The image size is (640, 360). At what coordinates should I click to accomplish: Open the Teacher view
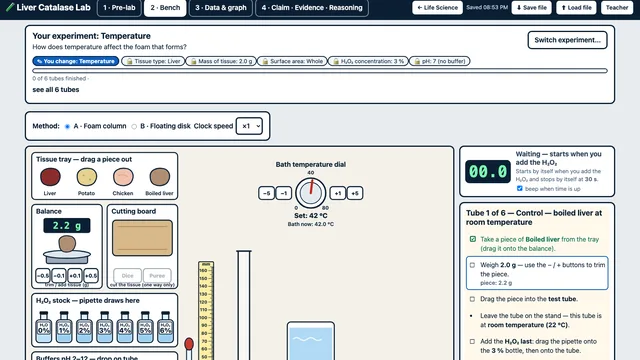(x=617, y=7)
